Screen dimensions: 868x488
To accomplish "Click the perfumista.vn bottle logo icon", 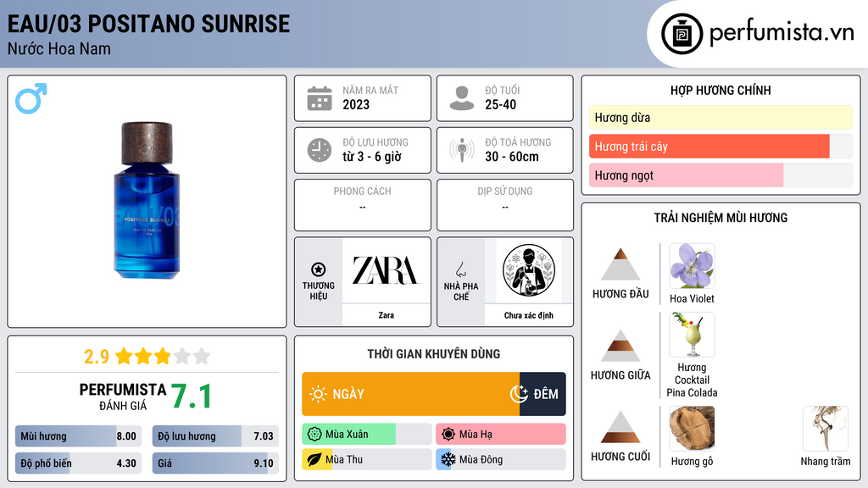I will coord(682,34).
